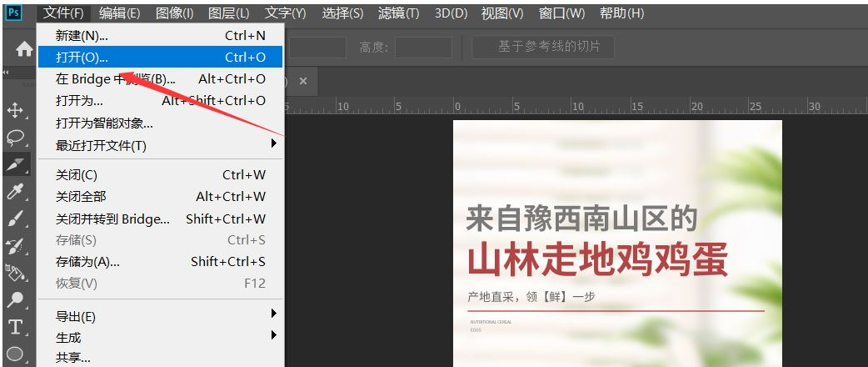The image size is (868, 367).
Task: Select the Horizontal Type tool
Action: click(x=15, y=327)
